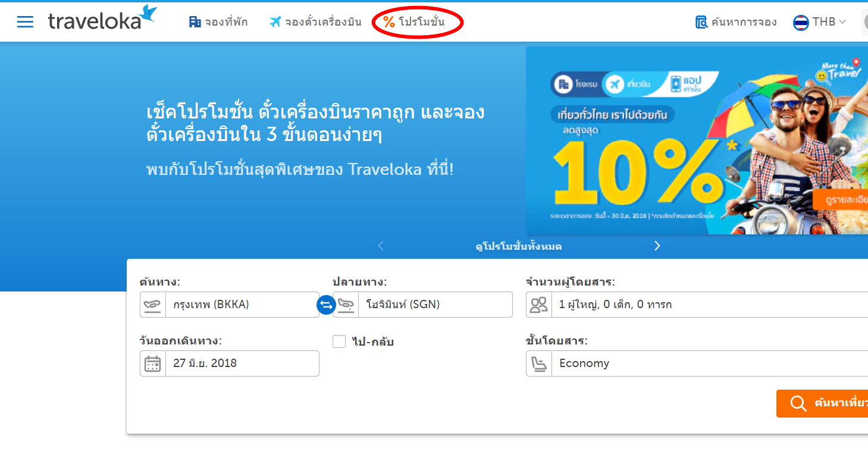Open จองที่พัก hotel booking menu

click(x=218, y=22)
